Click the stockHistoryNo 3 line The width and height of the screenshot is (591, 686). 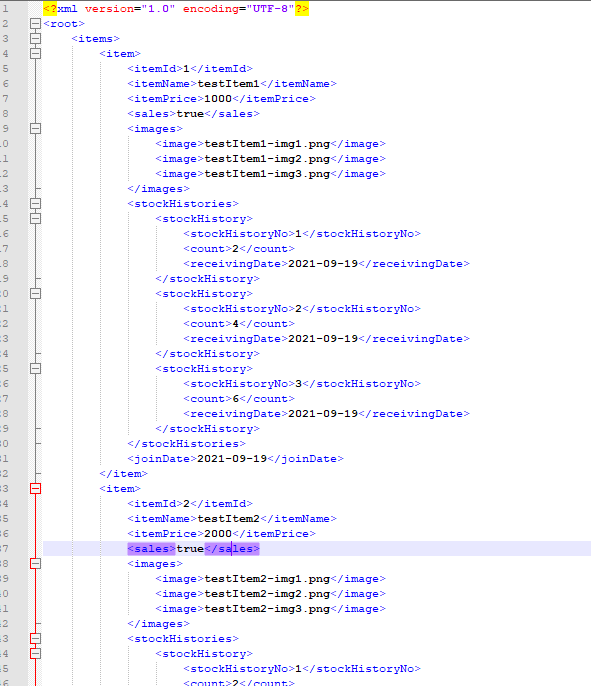click(302, 384)
